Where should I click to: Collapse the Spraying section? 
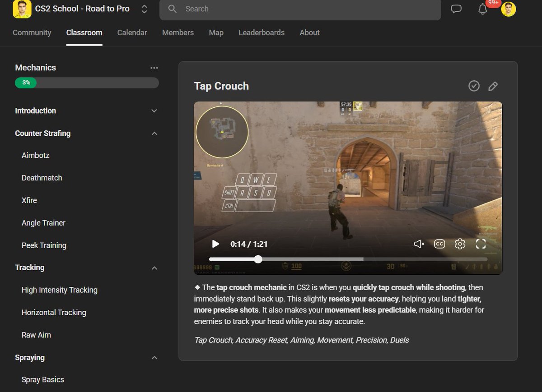coord(154,358)
